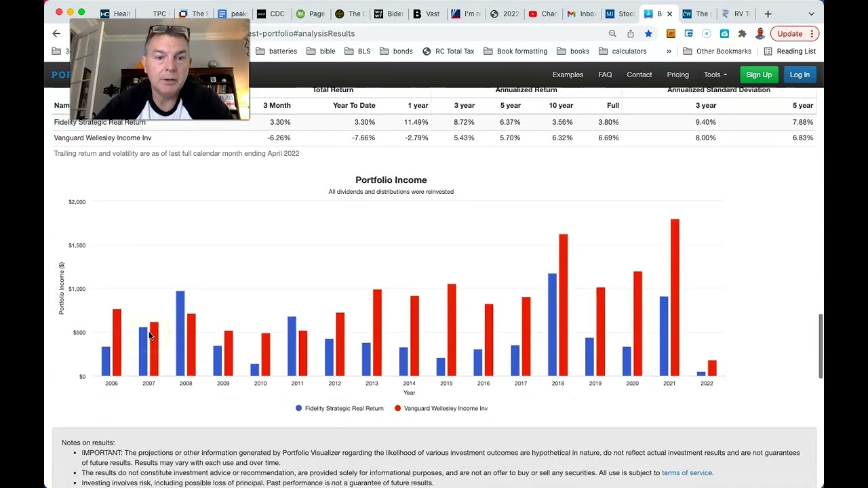Click the blue Log In button

coord(800,75)
